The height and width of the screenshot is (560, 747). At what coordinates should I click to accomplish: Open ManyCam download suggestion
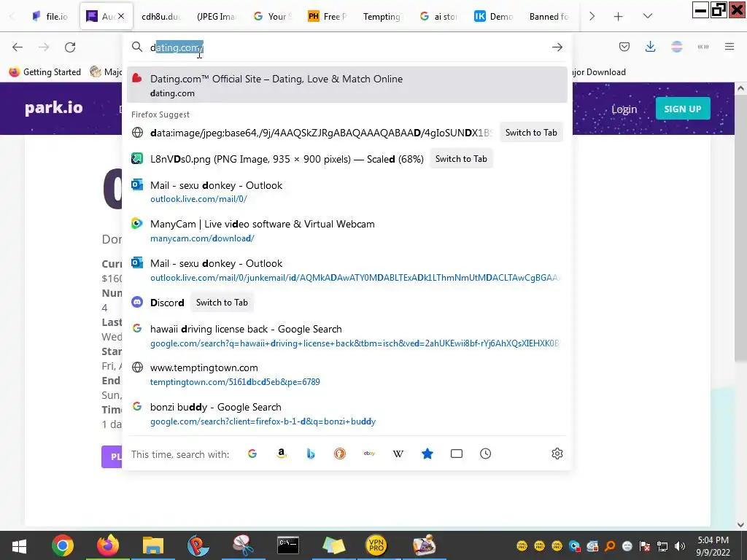(x=347, y=230)
